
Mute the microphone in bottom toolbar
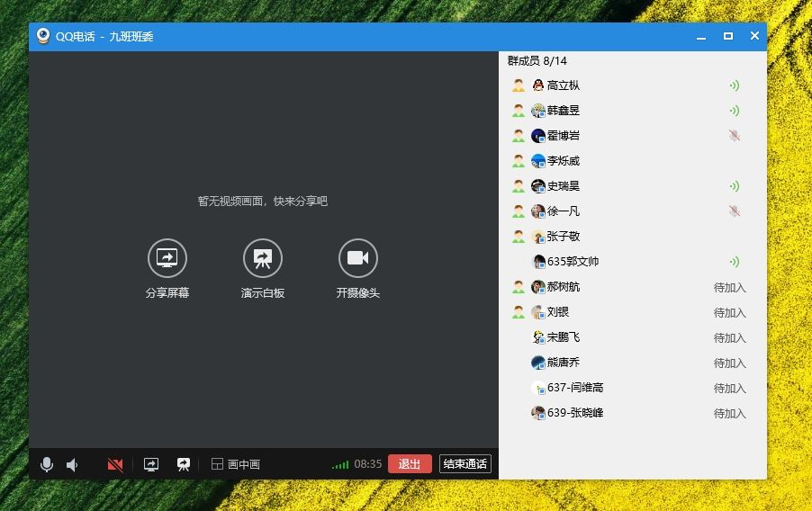pyautogui.click(x=47, y=464)
